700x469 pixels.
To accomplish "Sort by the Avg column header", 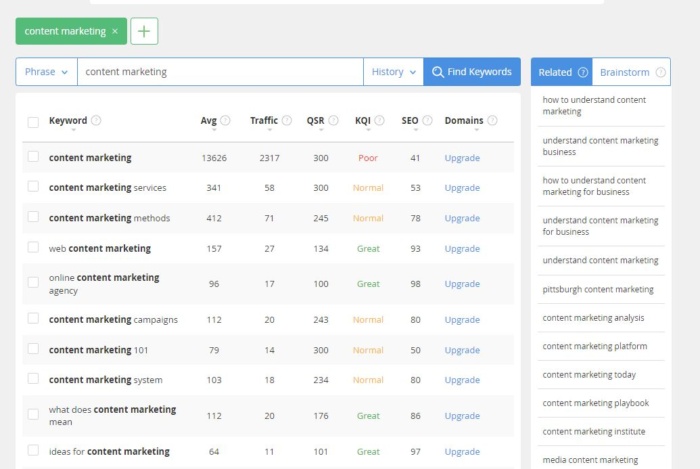I will pos(208,120).
